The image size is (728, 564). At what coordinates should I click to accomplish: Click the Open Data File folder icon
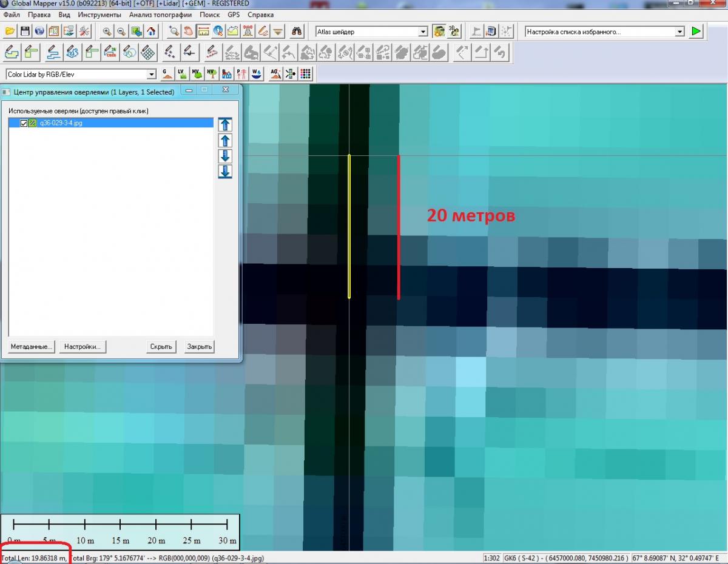point(10,31)
